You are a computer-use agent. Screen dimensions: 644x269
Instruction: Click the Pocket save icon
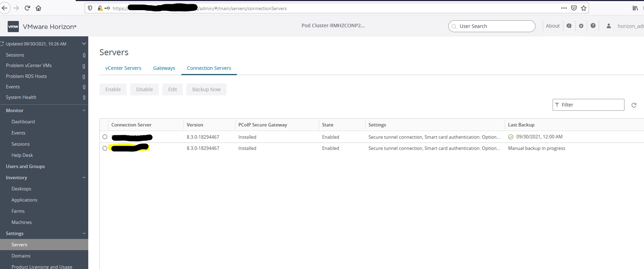[574, 8]
